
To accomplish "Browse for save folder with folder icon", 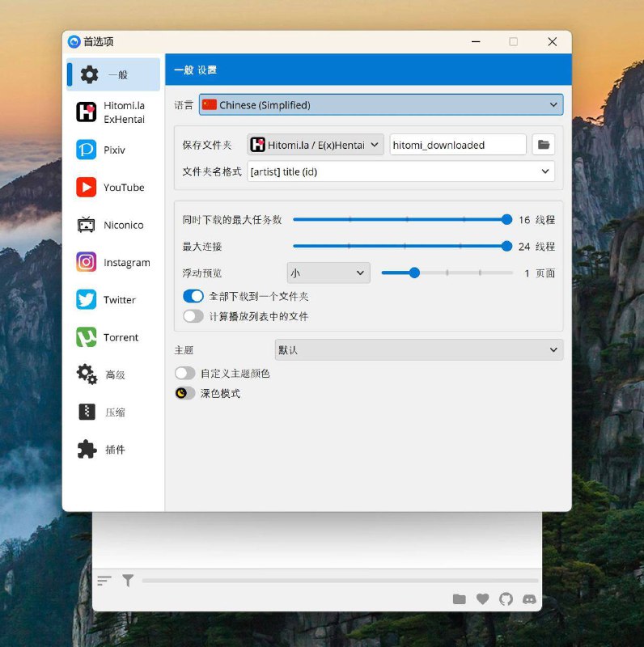I will click(544, 145).
